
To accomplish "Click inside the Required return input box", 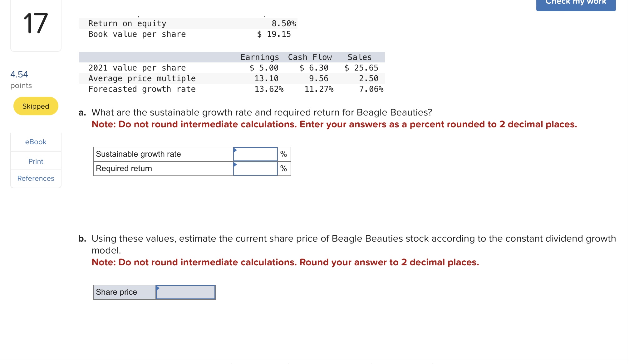I will pos(255,168).
